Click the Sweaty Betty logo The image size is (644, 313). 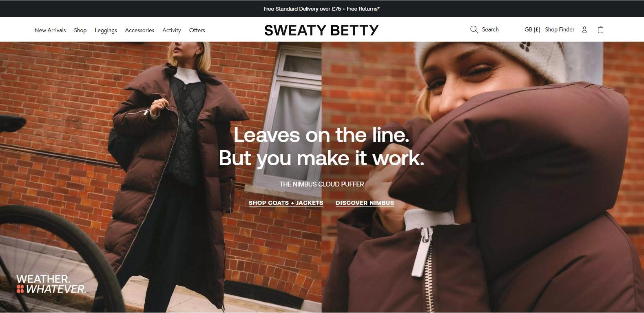point(321,30)
